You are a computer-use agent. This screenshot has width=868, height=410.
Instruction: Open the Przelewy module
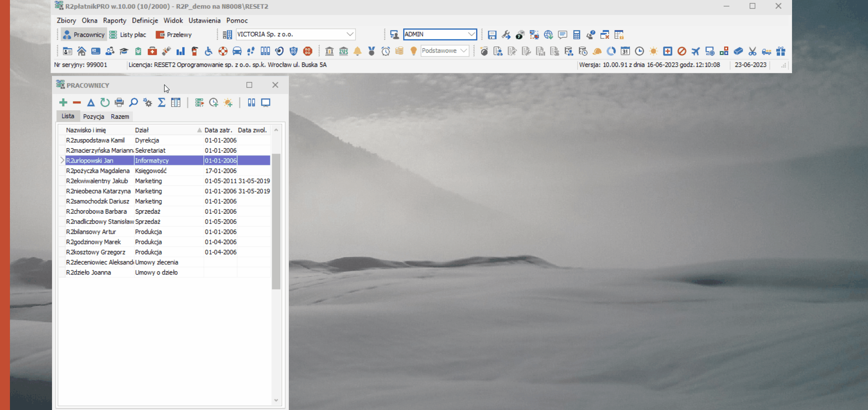(174, 35)
